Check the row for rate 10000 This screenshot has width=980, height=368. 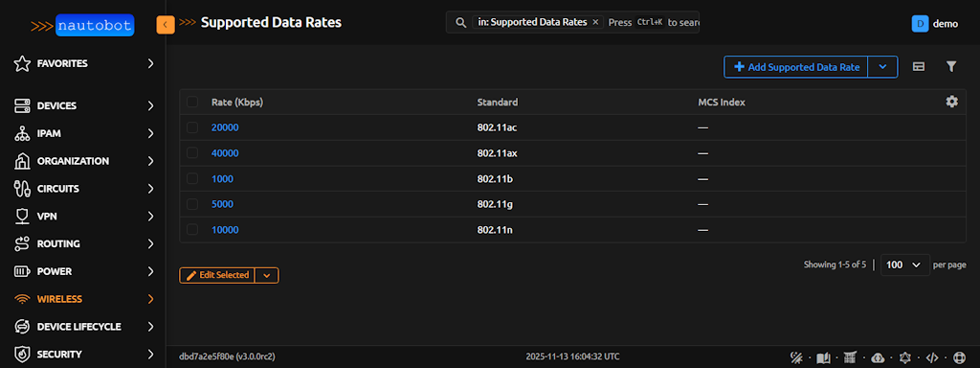192,230
